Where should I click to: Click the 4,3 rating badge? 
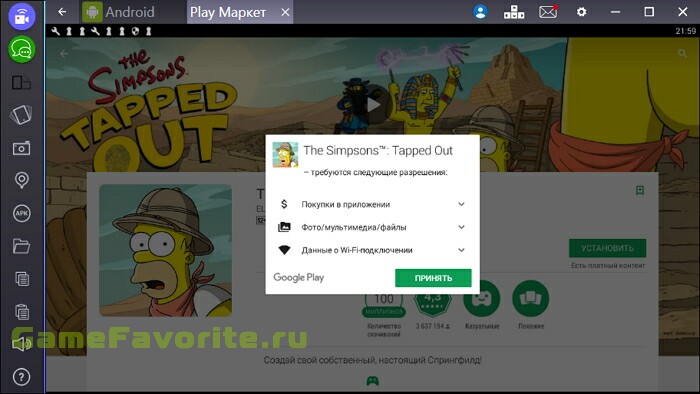pyautogui.click(x=432, y=304)
